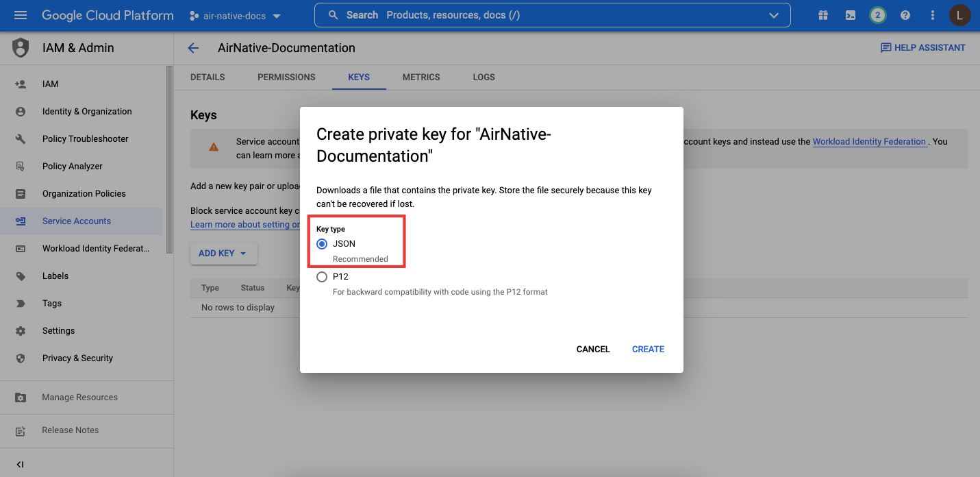Screen dimensions: 980x477
Task: Open Tags in the sidebar
Action: pos(52,304)
